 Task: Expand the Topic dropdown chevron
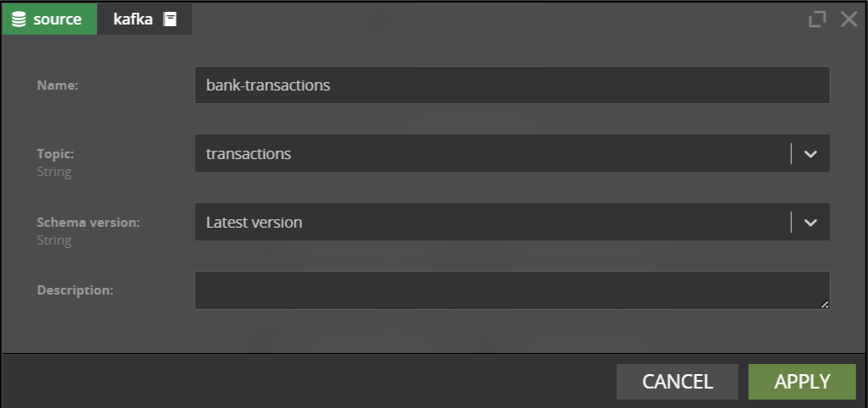[810, 154]
